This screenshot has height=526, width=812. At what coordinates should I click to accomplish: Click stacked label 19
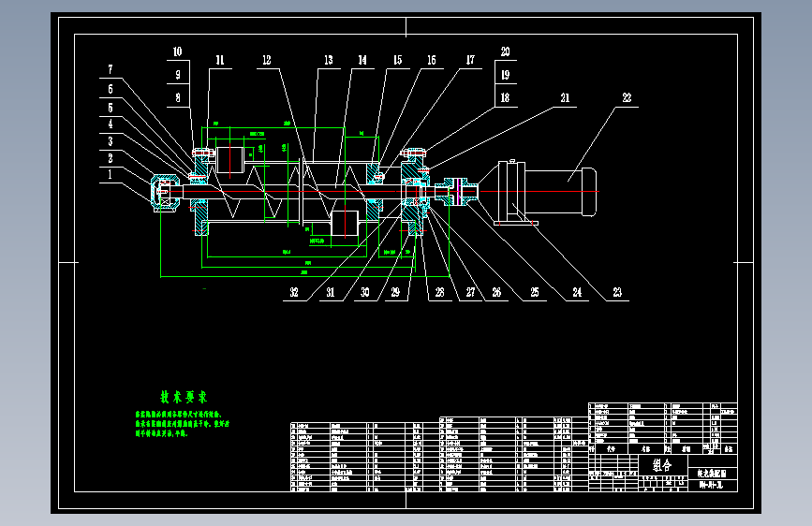coord(505,75)
